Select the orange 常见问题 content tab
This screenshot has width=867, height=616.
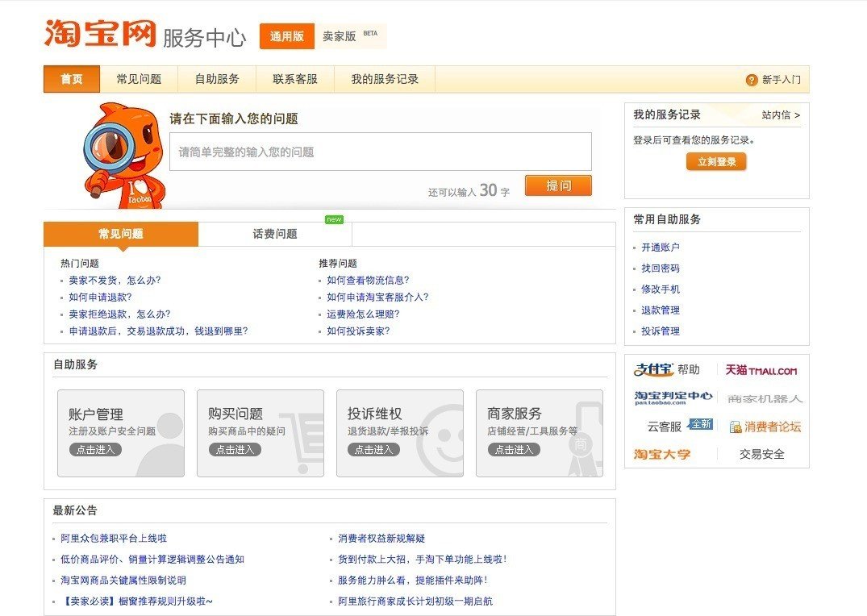(x=121, y=234)
